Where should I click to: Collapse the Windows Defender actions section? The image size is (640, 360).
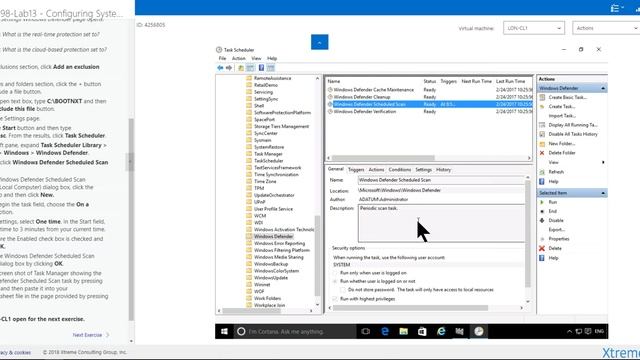click(603, 88)
